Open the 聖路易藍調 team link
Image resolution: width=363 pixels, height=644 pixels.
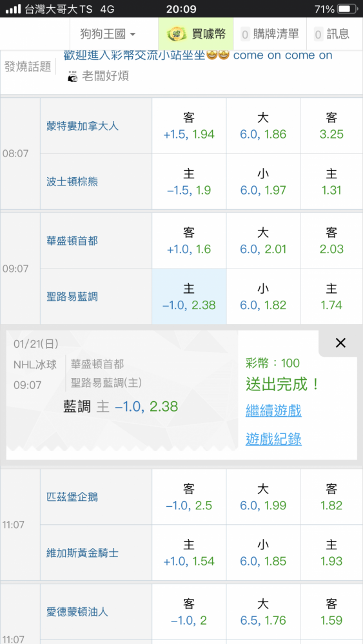[x=72, y=296]
